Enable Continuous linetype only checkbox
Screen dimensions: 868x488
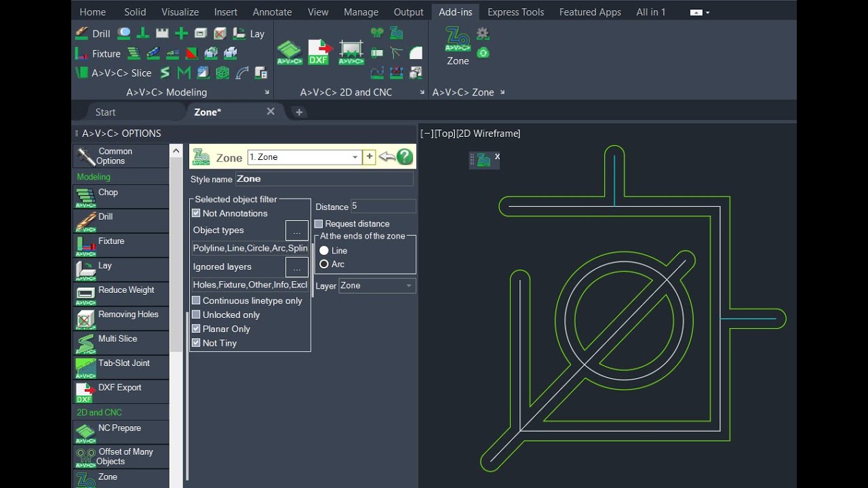point(196,300)
